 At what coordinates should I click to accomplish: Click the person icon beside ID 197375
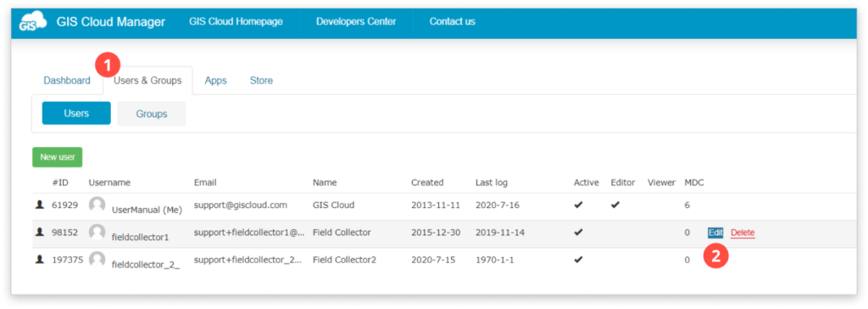[39, 260]
